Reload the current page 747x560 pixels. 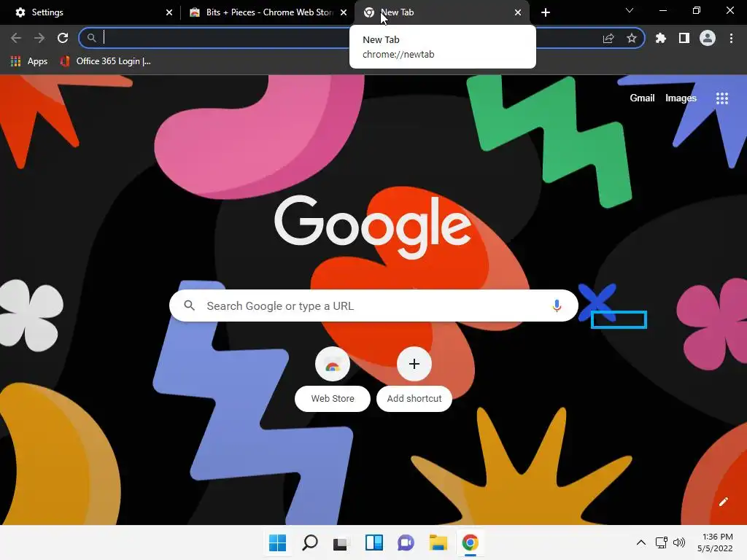click(x=63, y=38)
